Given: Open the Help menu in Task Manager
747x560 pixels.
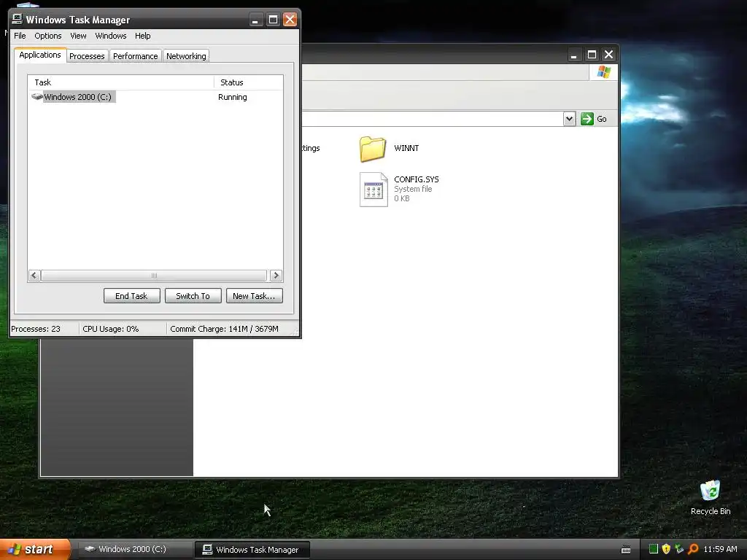Looking at the screenshot, I should tap(142, 36).
